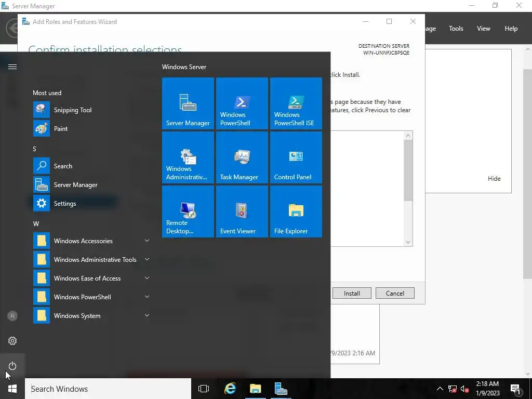Click Install in the wizard
The width and height of the screenshot is (532, 399).
(x=352, y=293)
